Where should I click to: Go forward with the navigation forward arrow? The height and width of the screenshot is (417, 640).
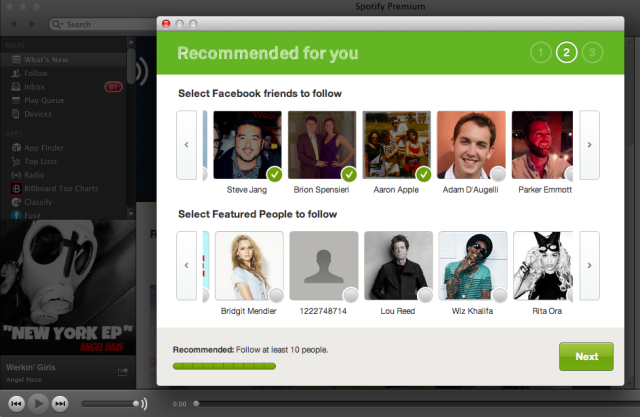point(32,24)
